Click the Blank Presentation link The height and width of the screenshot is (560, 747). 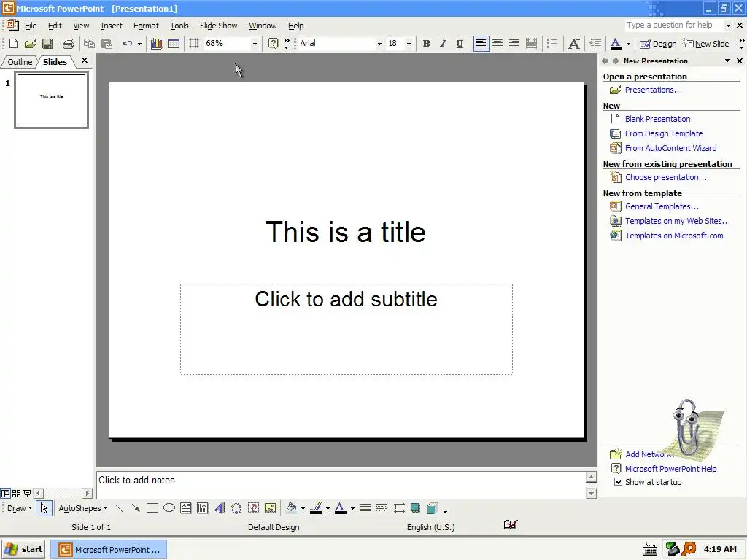[657, 119]
